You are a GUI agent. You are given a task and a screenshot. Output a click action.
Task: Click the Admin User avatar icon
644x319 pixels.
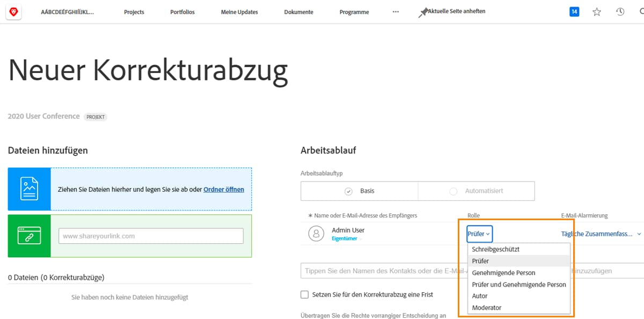(316, 233)
